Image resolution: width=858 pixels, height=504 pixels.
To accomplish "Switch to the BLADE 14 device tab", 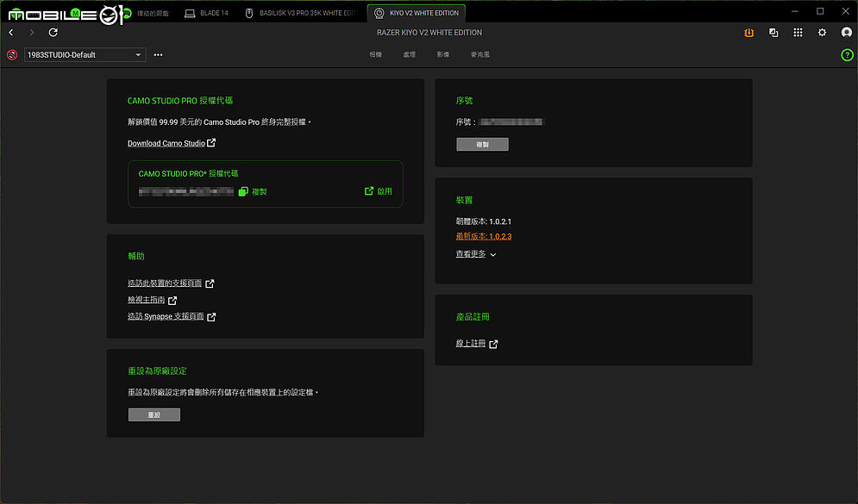I will (x=206, y=13).
